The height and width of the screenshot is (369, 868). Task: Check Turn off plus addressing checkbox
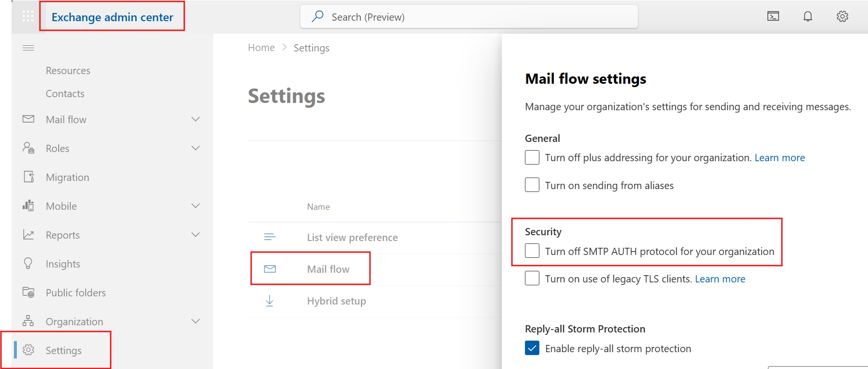pyautogui.click(x=532, y=157)
